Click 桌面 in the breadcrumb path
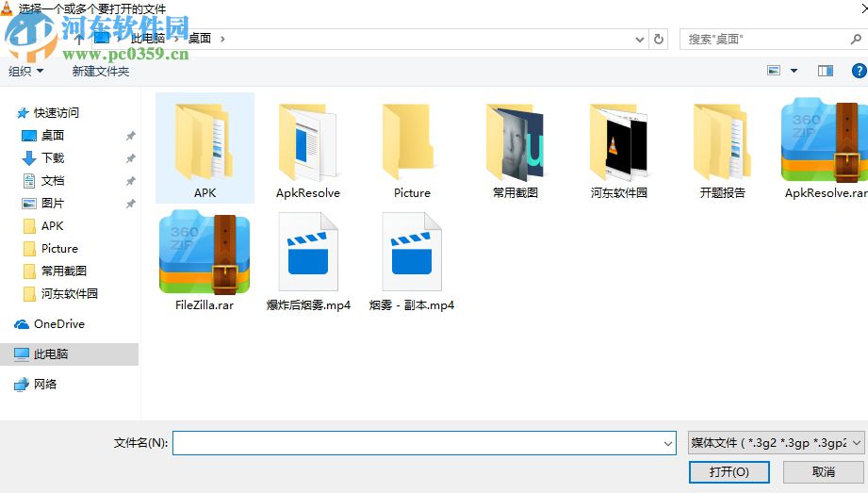Viewport: 868px width, 493px height. 200,39
